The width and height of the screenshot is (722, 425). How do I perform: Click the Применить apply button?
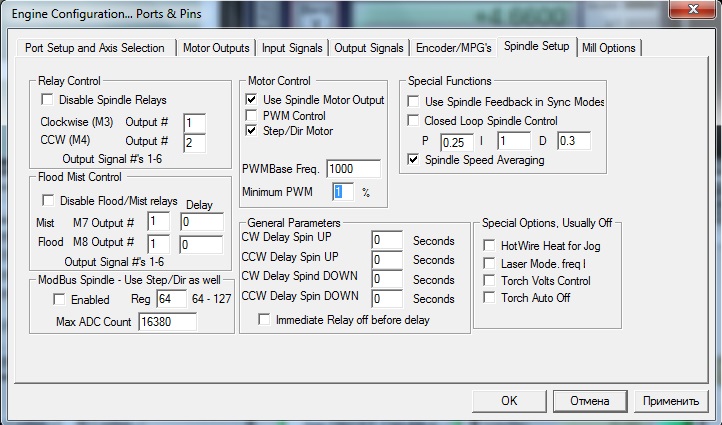pyautogui.click(x=670, y=401)
